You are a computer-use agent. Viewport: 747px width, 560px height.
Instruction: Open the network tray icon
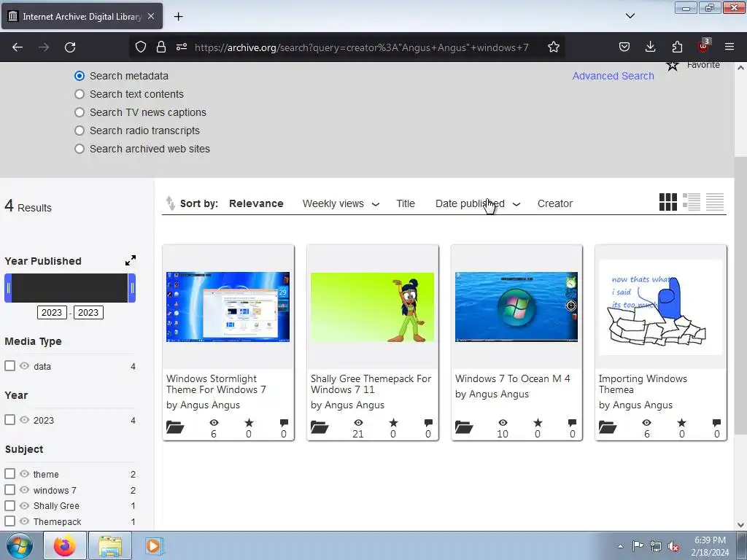tap(656, 546)
